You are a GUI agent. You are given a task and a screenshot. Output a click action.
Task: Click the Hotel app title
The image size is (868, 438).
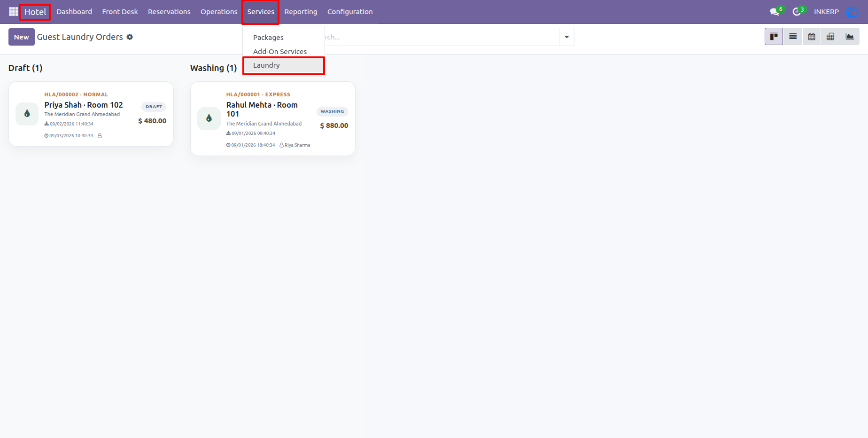(x=35, y=12)
